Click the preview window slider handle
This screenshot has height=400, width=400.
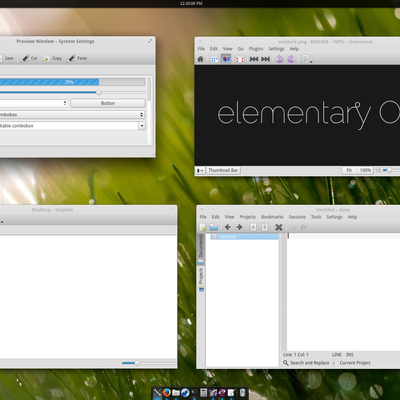99,92
